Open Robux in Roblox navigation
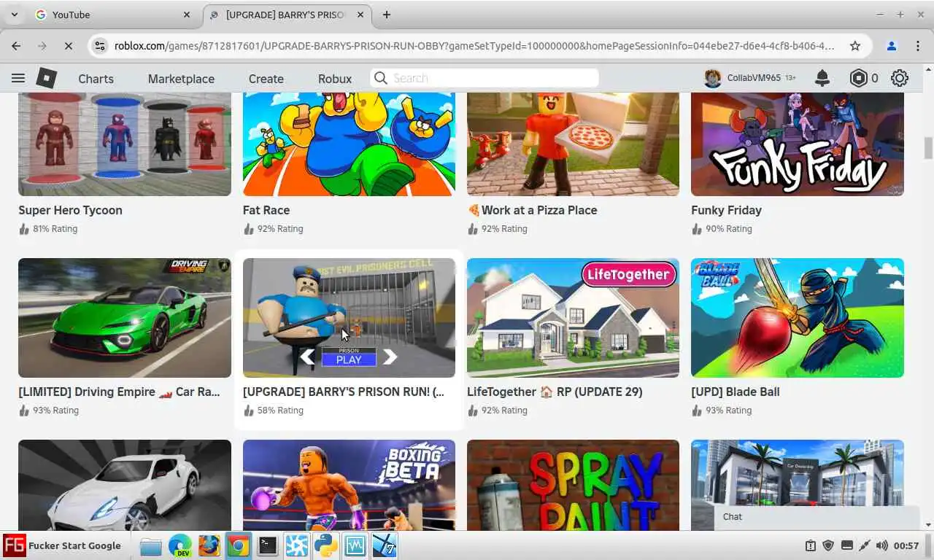Screen dimensions: 934x560 [335, 79]
